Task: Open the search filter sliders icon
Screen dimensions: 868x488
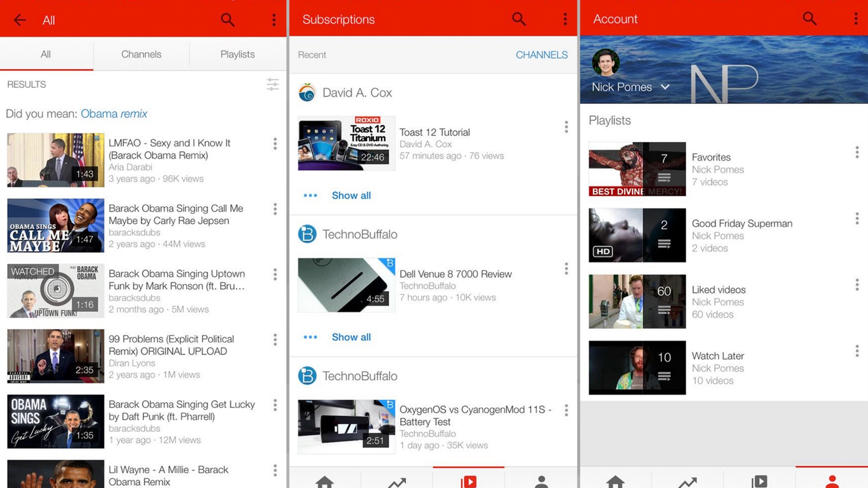Action: click(x=273, y=84)
